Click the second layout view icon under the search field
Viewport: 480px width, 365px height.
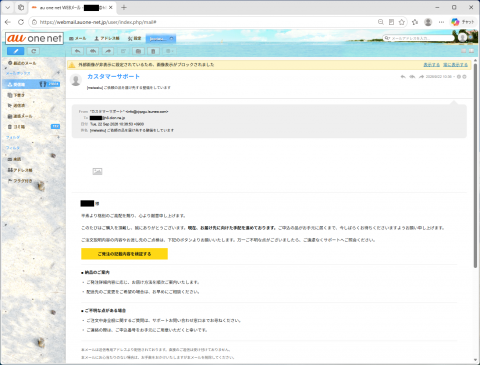(471, 51)
